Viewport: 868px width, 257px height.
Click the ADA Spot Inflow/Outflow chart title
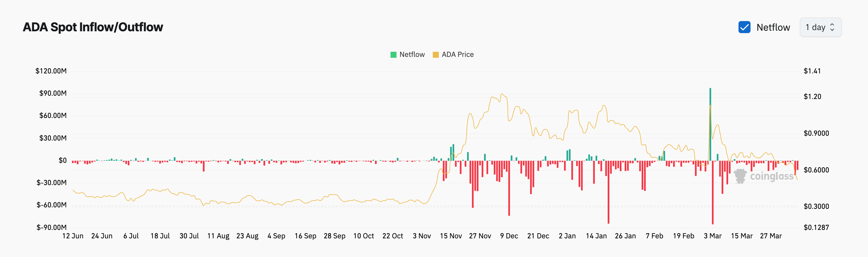click(93, 27)
